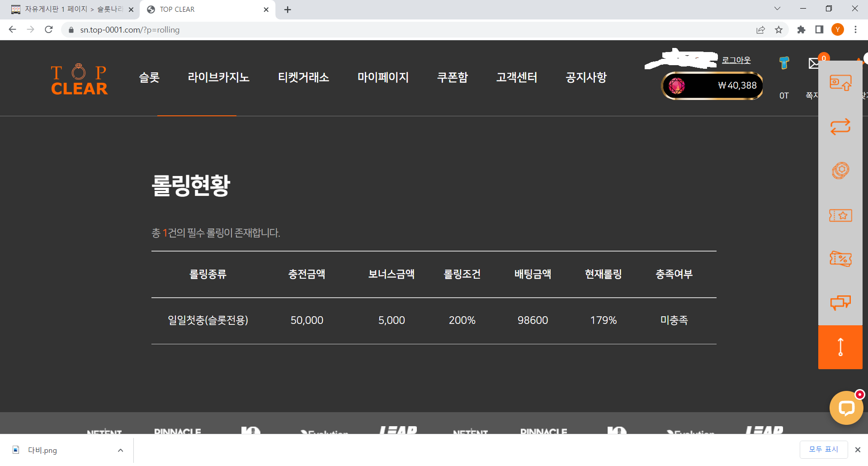Viewport: 868px width, 466px height.
Task: Click the 현재롤링 column header
Action: click(x=603, y=274)
